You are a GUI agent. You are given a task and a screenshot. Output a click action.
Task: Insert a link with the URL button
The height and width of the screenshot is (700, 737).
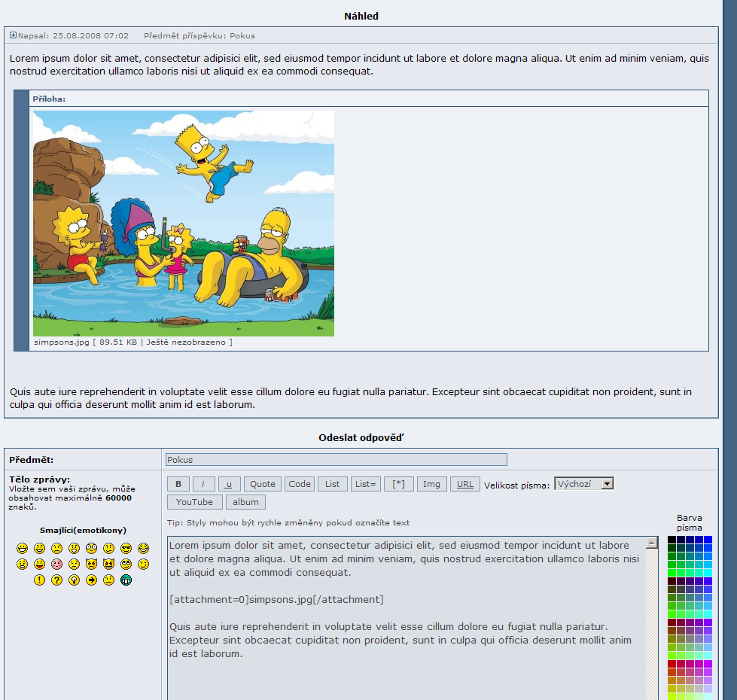[x=464, y=484]
